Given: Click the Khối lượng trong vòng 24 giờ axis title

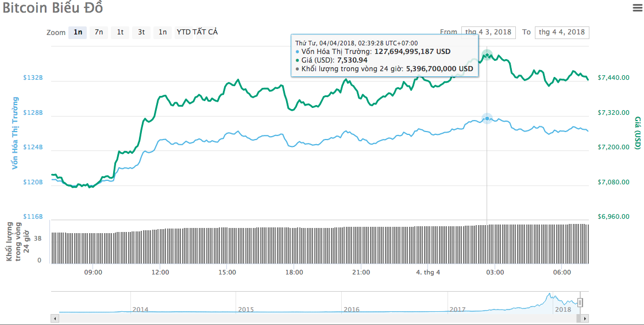Looking at the screenshot, I should (x=18, y=242).
